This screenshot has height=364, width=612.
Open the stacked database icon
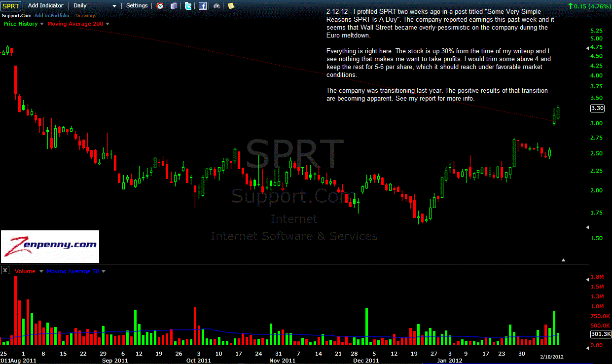click(174, 6)
